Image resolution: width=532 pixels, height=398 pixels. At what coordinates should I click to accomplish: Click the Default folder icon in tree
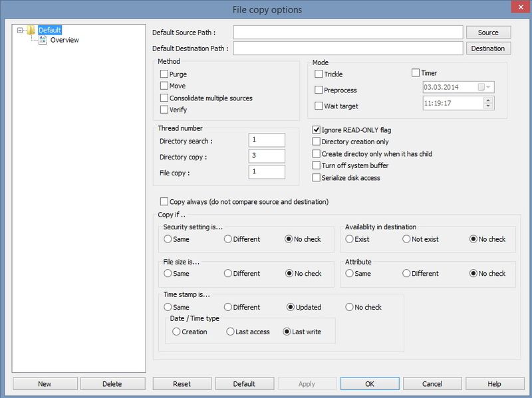(31, 30)
